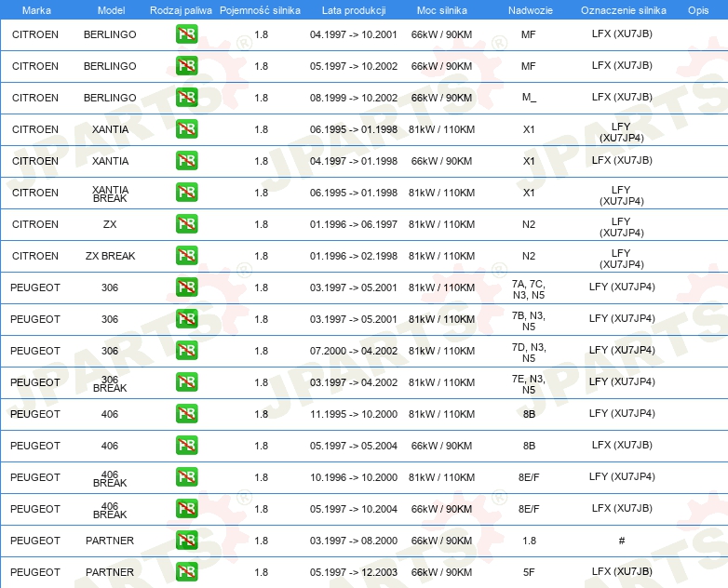Click fuel icon in Peugeot 306 7A, 7C row
Viewport: 728px width, 588px height.
click(186, 287)
